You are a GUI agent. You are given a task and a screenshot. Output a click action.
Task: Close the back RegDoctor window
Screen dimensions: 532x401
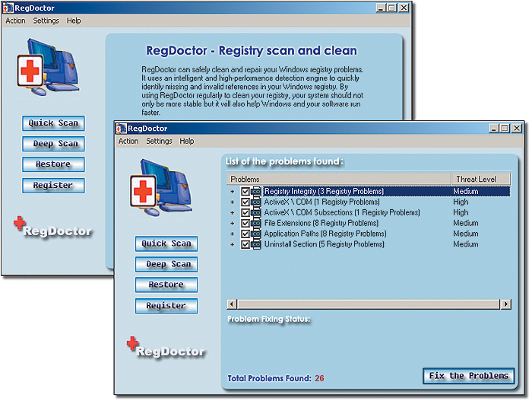tap(404, 8)
